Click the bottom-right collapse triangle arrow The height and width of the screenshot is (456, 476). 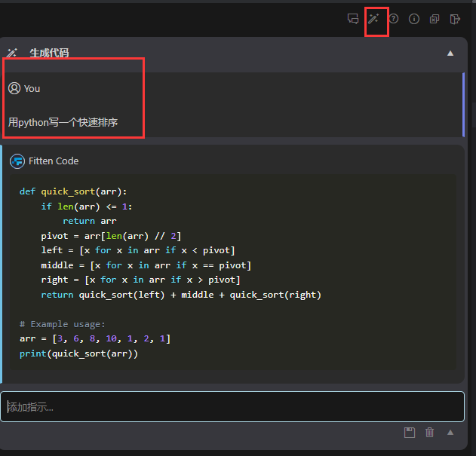(x=450, y=432)
